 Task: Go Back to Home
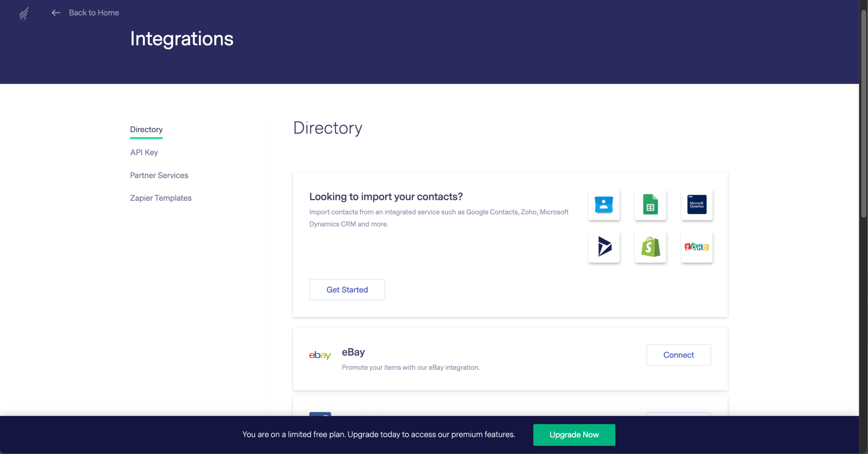(94, 13)
